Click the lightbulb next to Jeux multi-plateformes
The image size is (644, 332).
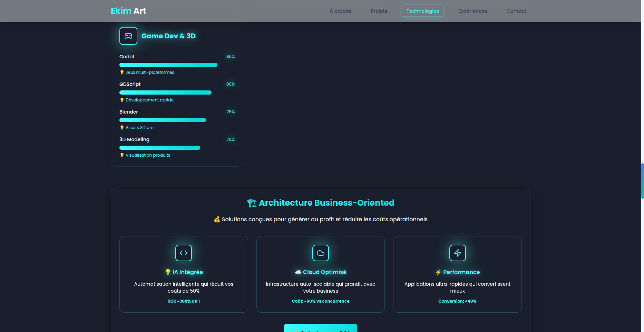(x=122, y=72)
